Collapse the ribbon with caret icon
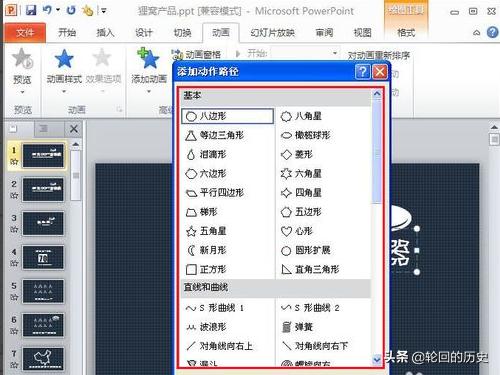This screenshot has width=500, height=375. 477,33
